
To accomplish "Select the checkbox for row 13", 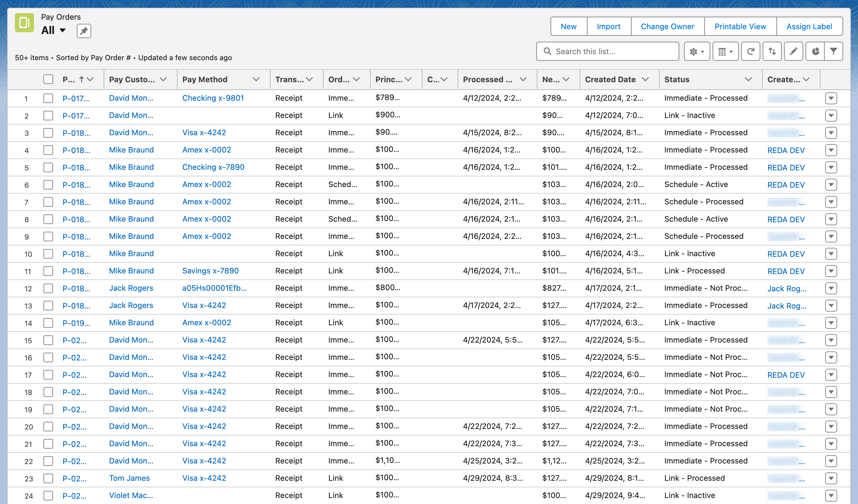I will tap(48, 306).
